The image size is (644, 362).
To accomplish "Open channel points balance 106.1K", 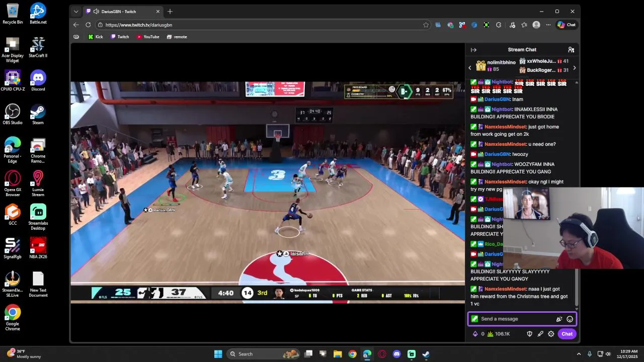I will pyautogui.click(x=499, y=334).
